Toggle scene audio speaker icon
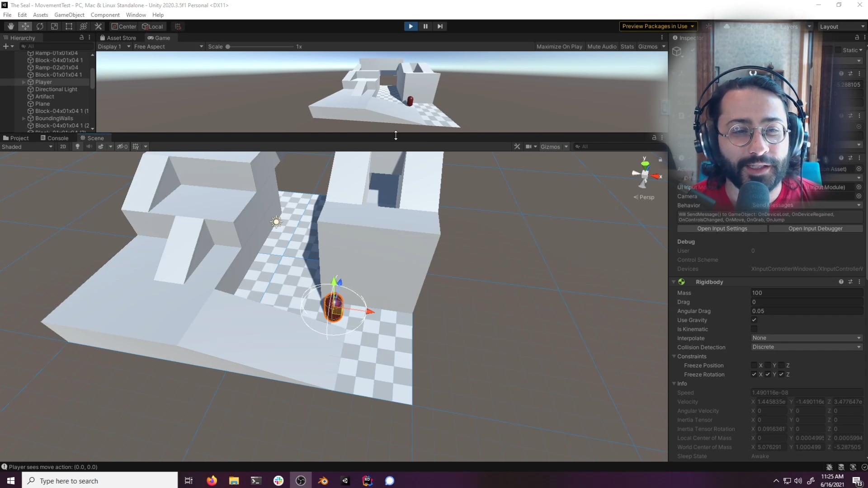 (x=89, y=146)
